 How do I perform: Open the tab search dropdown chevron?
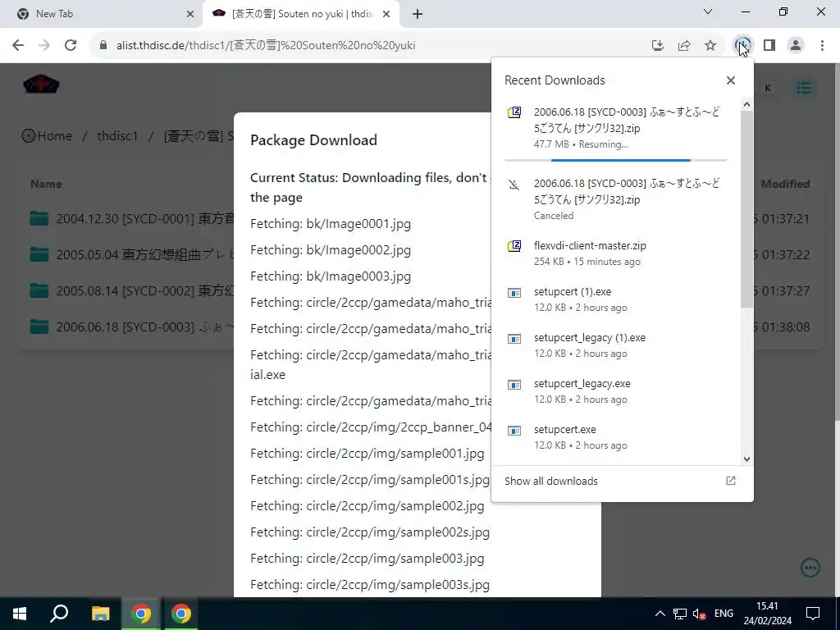[x=708, y=11]
